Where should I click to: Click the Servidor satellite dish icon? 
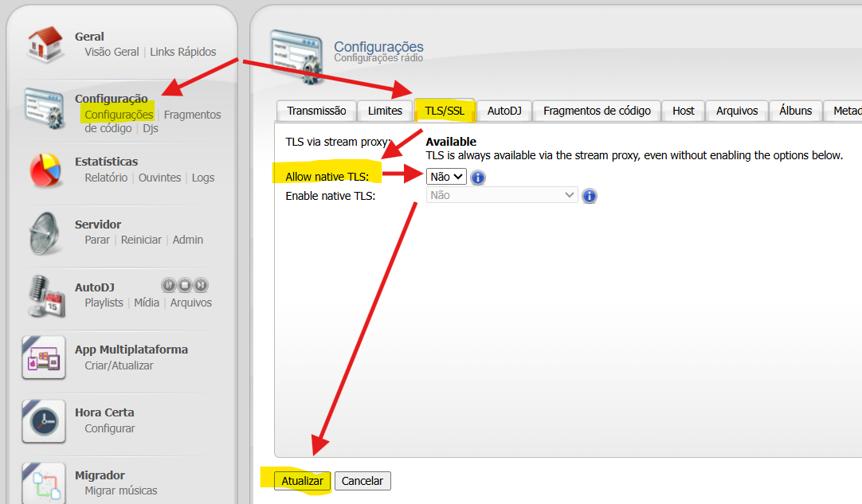point(45,232)
